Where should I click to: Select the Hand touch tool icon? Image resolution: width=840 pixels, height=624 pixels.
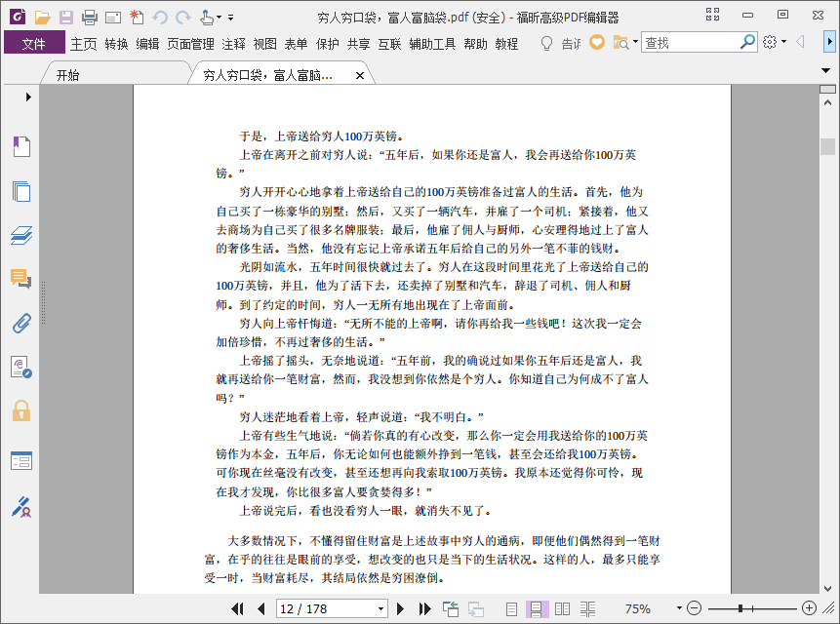[x=207, y=18]
